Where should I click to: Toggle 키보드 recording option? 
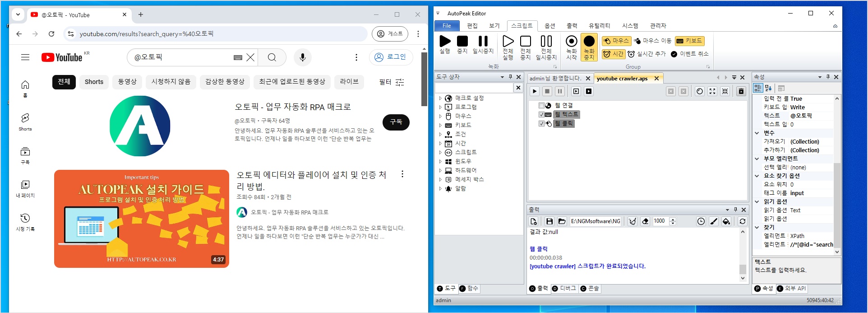click(x=689, y=41)
